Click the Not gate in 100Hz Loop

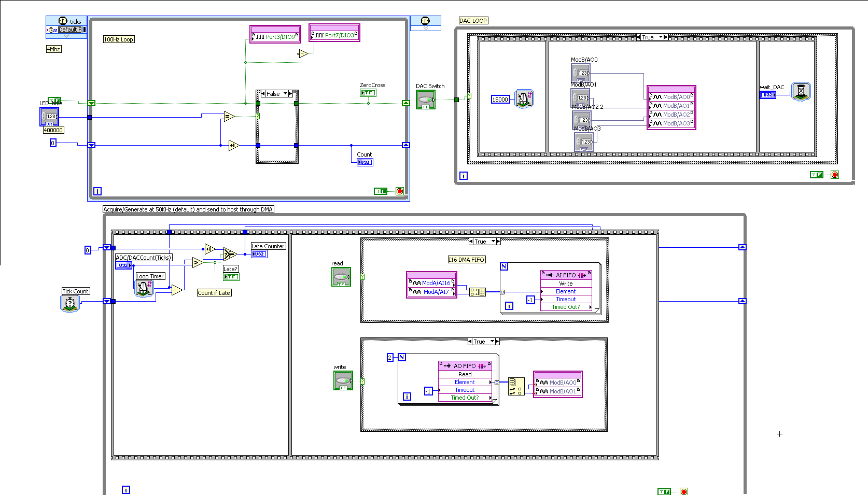tap(303, 53)
